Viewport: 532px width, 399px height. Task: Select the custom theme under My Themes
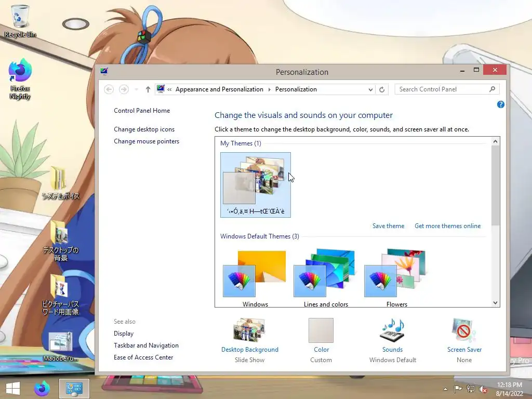pyautogui.click(x=256, y=185)
